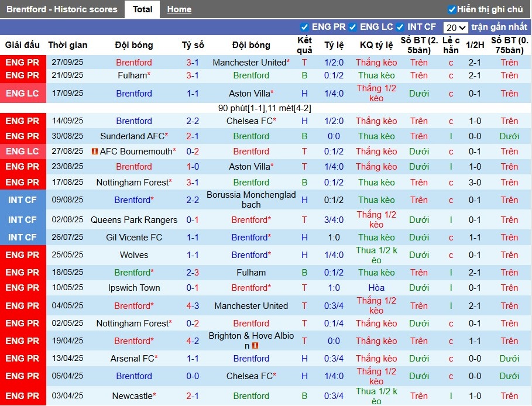Screen dimensions: 532x406
Task: Uncheck the ENG LC filter
Action: pyautogui.click(x=352, y=27)
